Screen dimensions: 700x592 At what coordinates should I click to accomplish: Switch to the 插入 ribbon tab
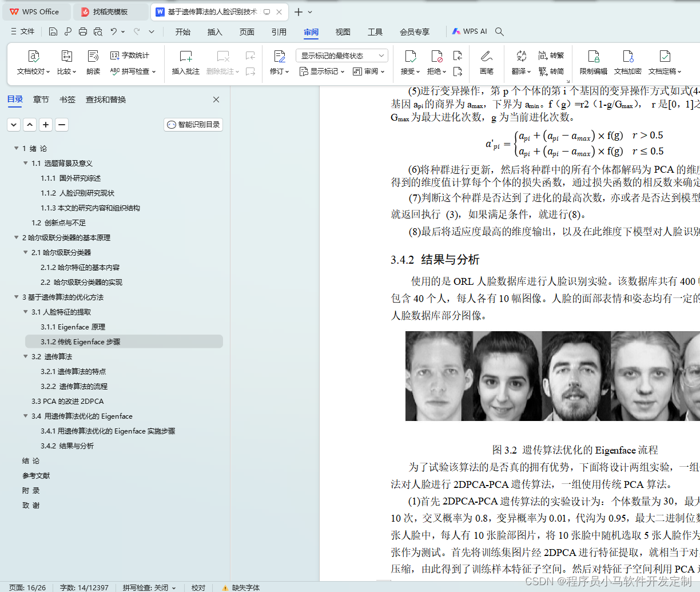(x=215, y=32)
